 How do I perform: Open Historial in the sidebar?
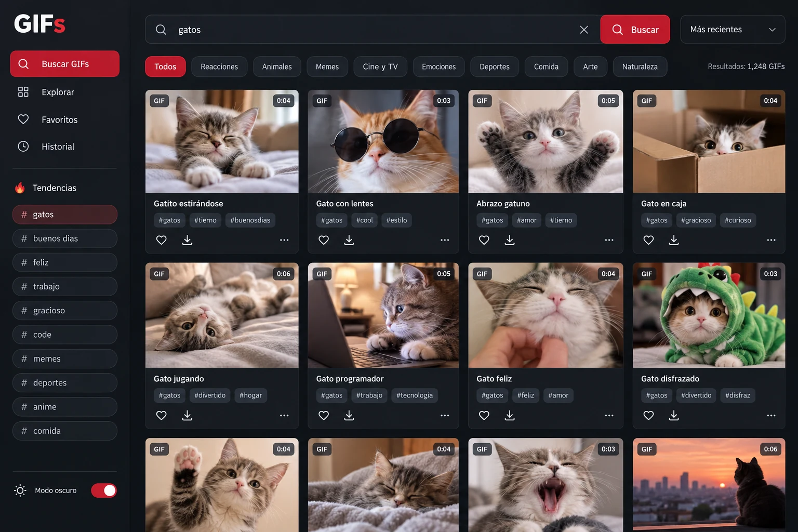click(x=65, y=147)
